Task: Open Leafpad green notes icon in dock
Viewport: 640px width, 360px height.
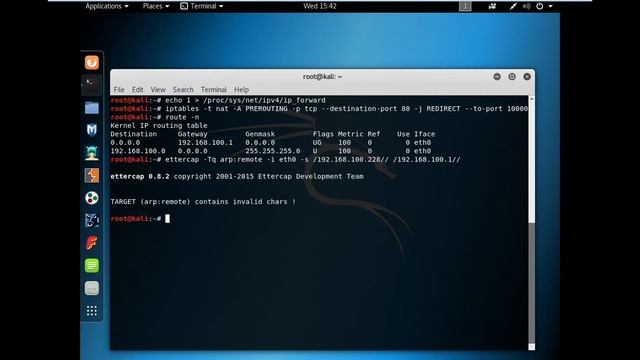Action: [92, 266]
